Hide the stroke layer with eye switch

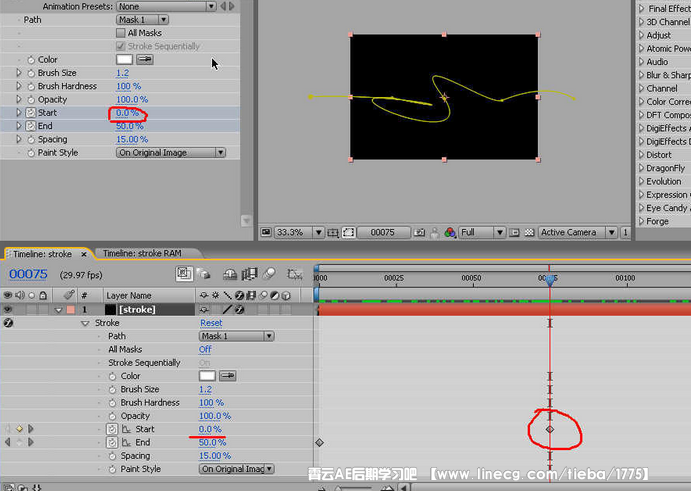click(x=7, y=310)
